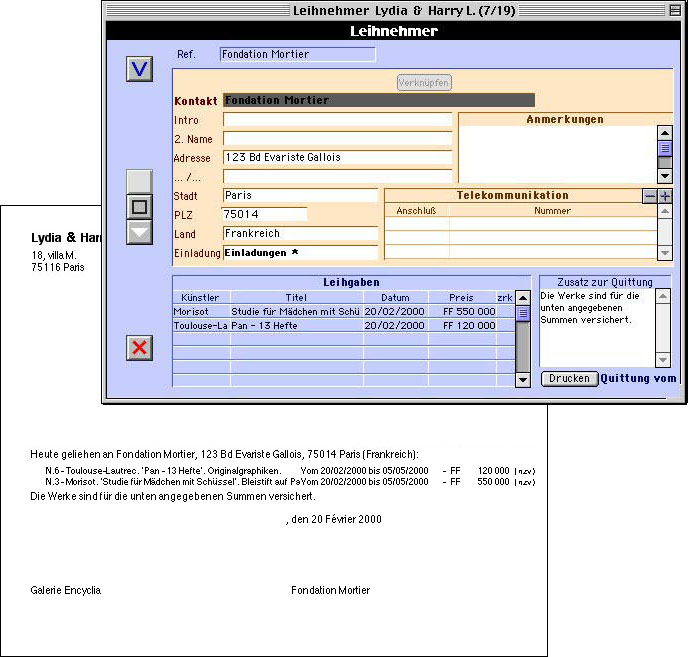
Task: Click the Intro input field
Action: pos(337,120)
